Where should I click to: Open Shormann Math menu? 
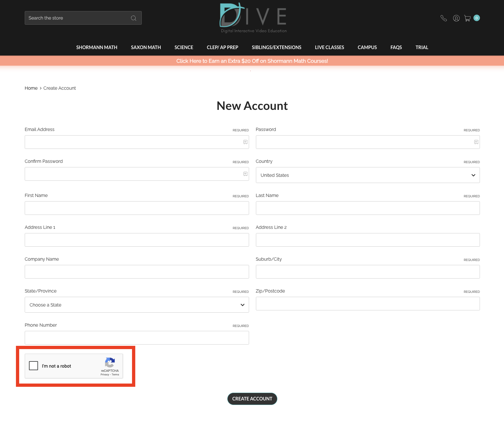[97, 47]
